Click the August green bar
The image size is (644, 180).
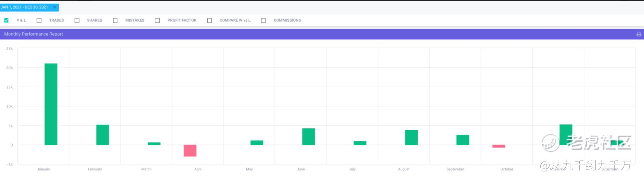coord(411,138)
